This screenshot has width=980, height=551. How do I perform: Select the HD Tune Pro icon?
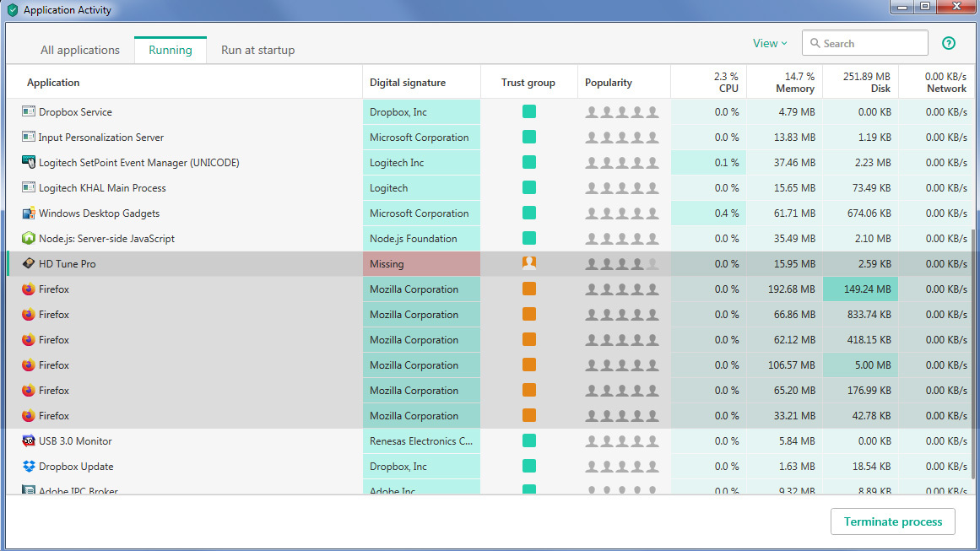coord(28,263)
